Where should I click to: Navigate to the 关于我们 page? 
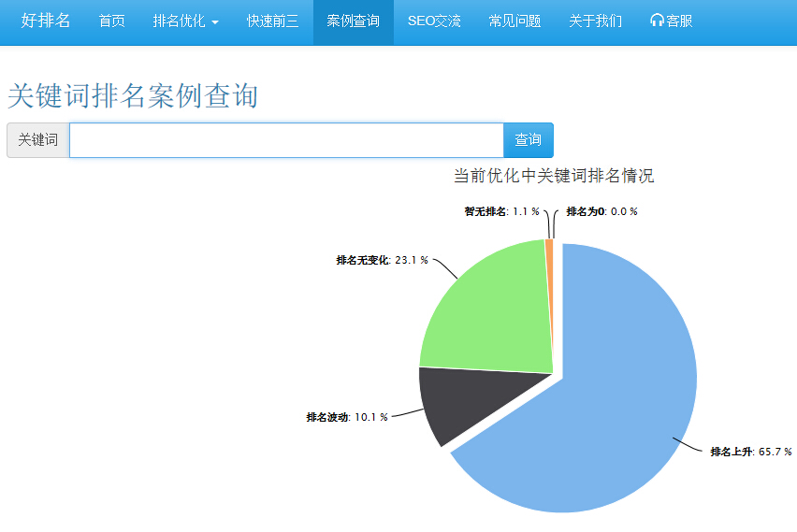(595, 22)
